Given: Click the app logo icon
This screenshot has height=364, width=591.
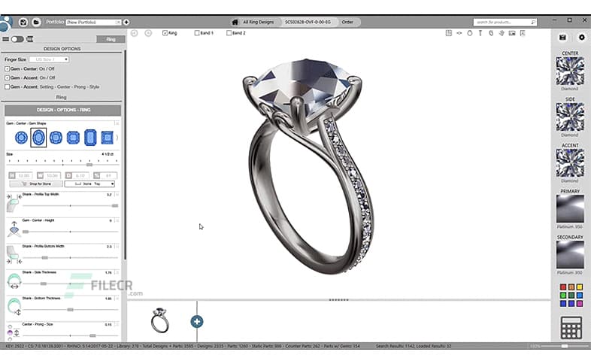Looking at the screenshot, I should click(6, 23).
